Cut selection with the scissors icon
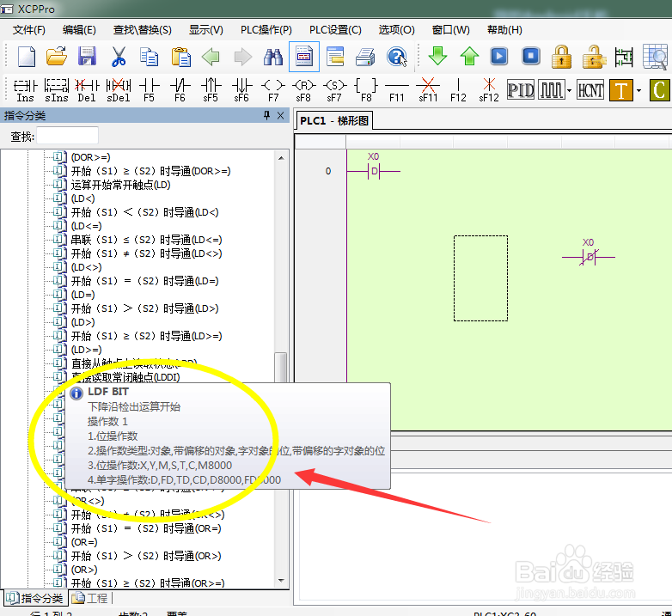Image resolution: width=672 pixels, height=616 pixels. click(x=118, y=57)
